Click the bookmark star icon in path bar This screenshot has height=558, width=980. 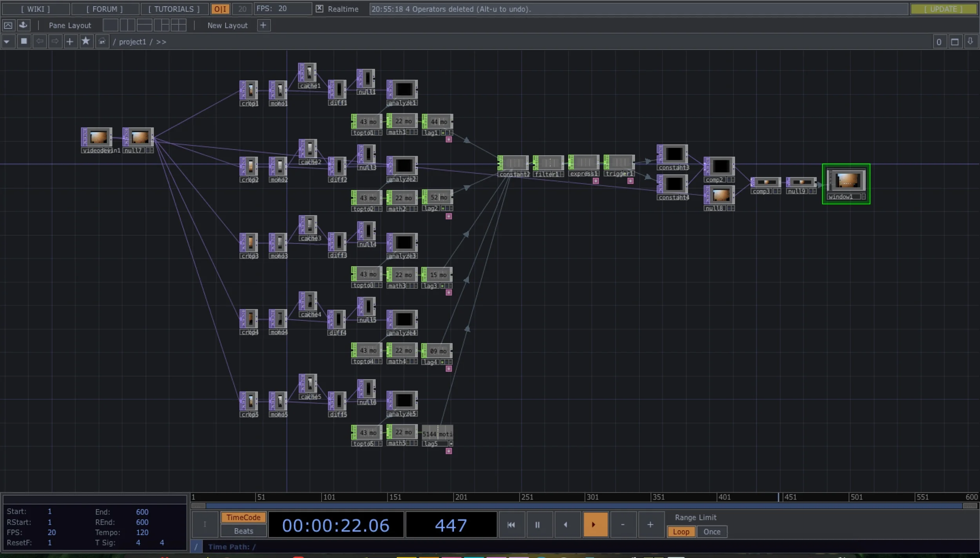pos(85,41)
